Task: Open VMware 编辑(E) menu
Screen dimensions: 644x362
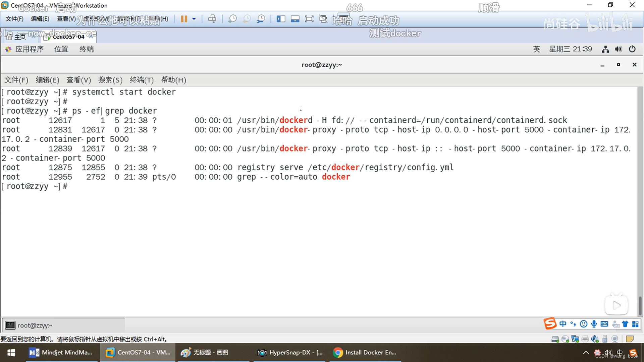Action: pos(40,19)
